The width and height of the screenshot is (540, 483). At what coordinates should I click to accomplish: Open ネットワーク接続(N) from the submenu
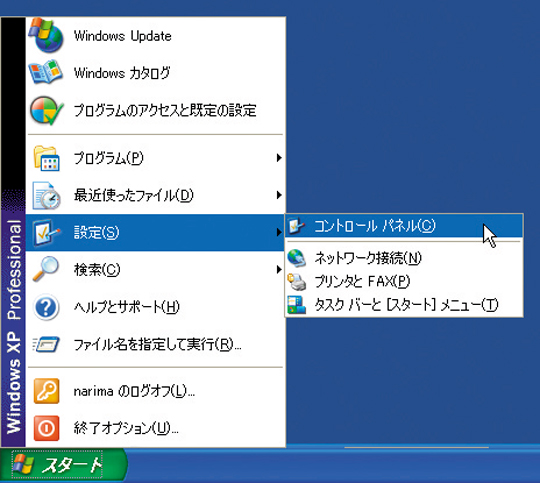click(404, 258)
